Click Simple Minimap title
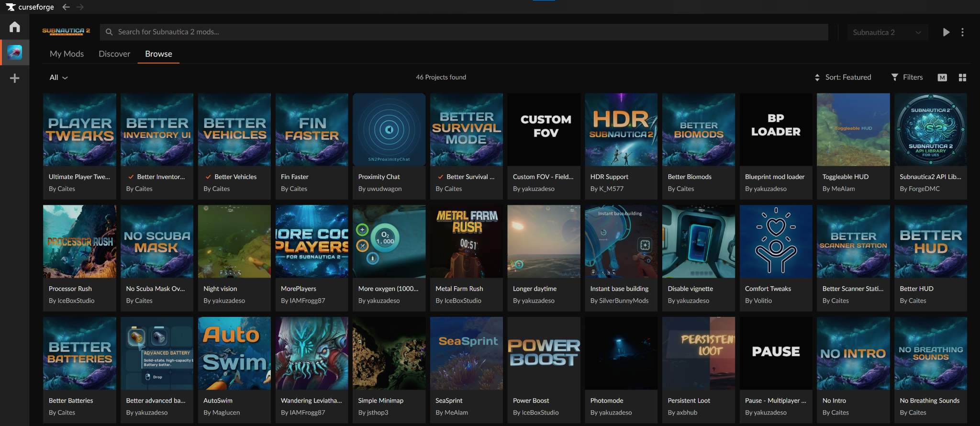This screenshot has width=980, height=426. (380, 401)
